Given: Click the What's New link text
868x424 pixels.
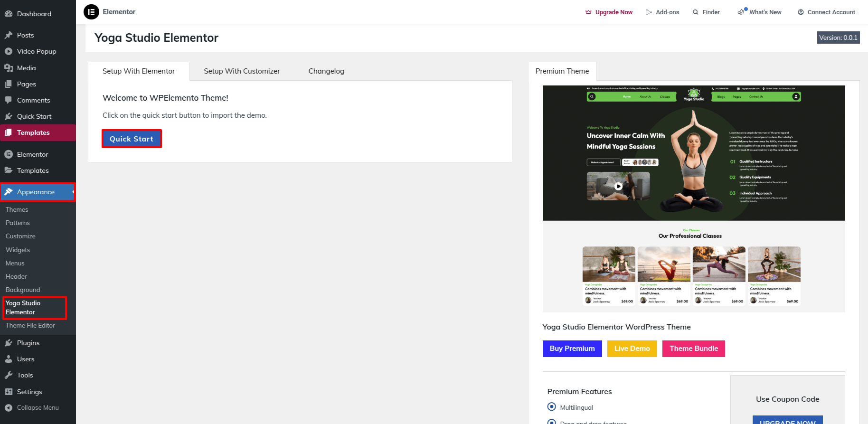Looking at the screenshot, I should pyautogui.click(x=765, y=12).
